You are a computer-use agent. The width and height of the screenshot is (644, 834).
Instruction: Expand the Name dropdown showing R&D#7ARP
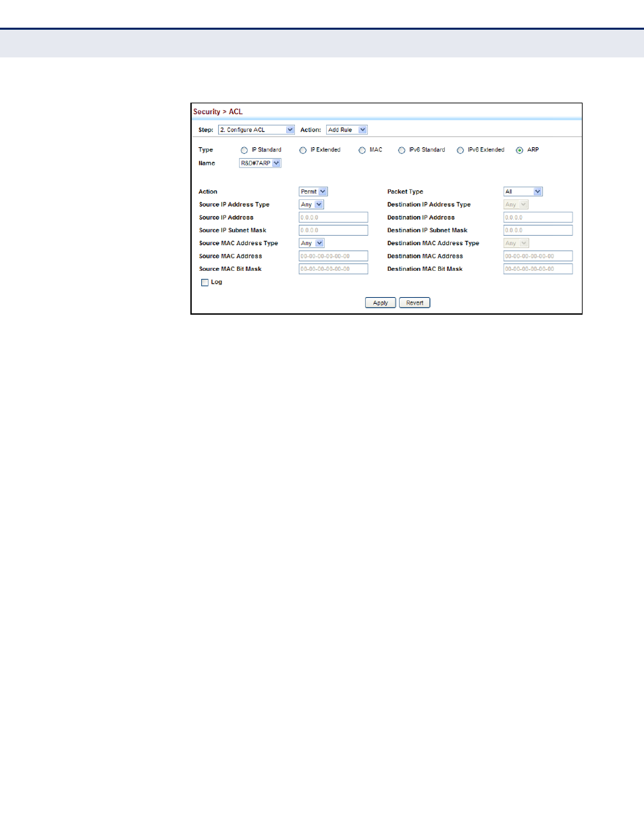(x=259, y=163)
